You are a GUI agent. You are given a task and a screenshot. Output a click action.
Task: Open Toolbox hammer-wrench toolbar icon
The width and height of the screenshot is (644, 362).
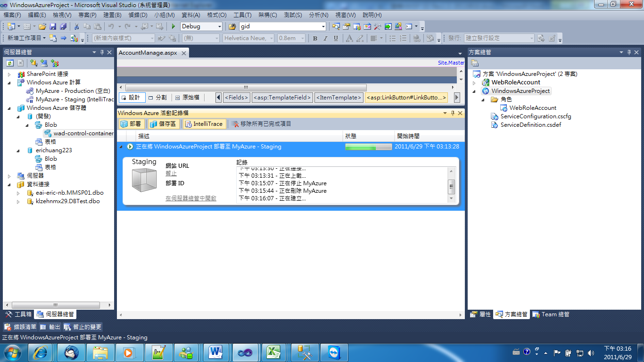(377, 26)
